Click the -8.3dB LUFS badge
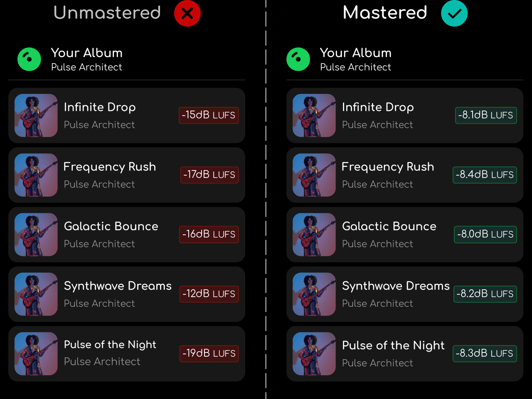Screen dimensions: 532x399 485,353
